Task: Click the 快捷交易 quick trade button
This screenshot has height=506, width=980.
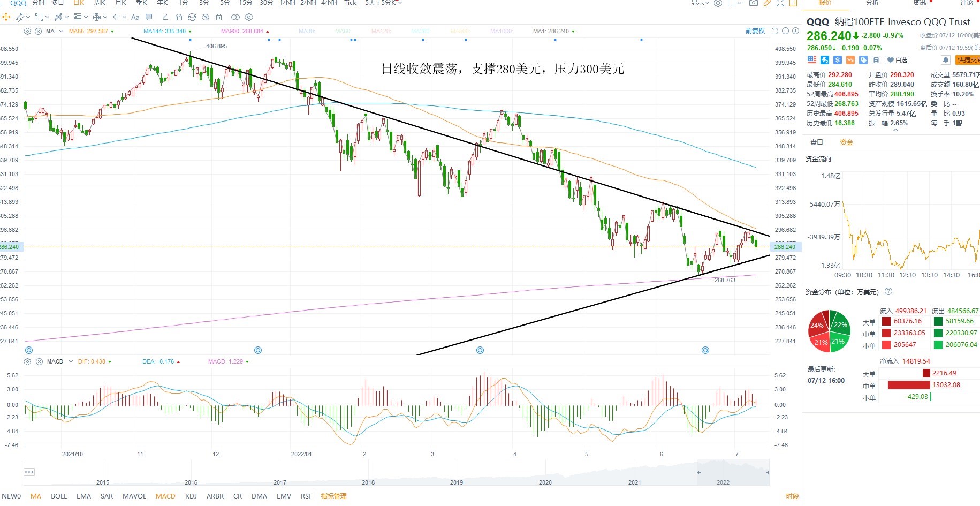Action: click(x=968, y=60)
